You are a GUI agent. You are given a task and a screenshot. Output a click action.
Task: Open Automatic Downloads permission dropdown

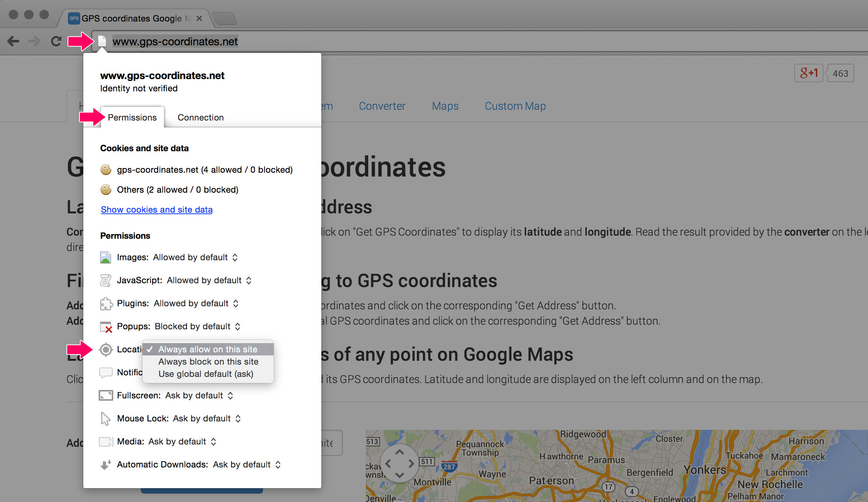[247, 464]
